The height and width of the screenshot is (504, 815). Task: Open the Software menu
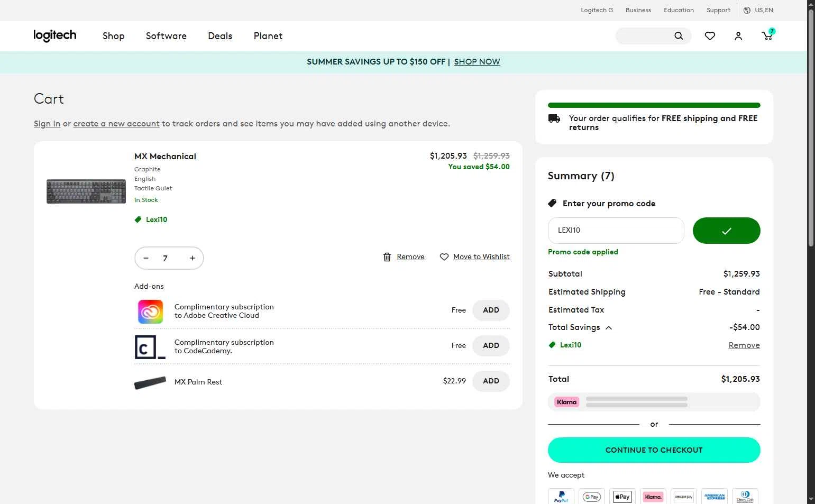(x=166, y=36)
